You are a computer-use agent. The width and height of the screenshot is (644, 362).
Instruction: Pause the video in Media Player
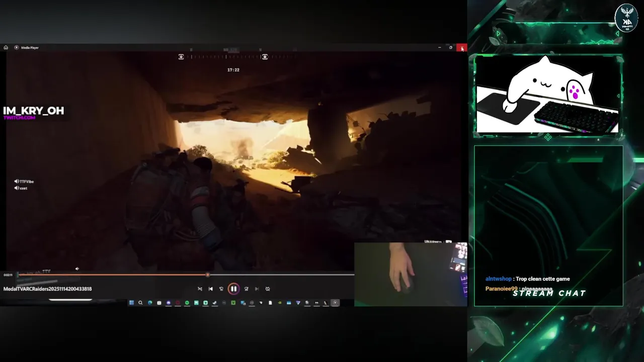[x=233, y=289]
